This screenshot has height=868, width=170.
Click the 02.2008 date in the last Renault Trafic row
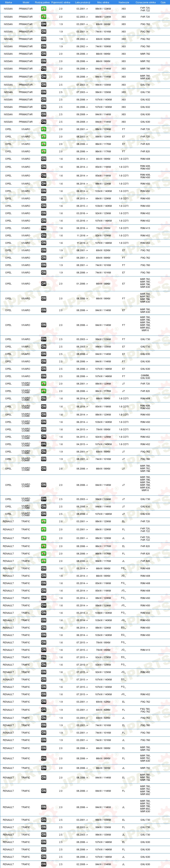(x=82, y=865)
